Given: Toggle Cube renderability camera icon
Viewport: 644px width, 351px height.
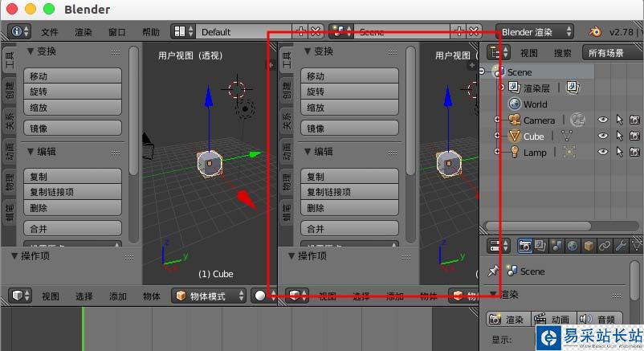Looking at the screenshot, I should (634, 136).
